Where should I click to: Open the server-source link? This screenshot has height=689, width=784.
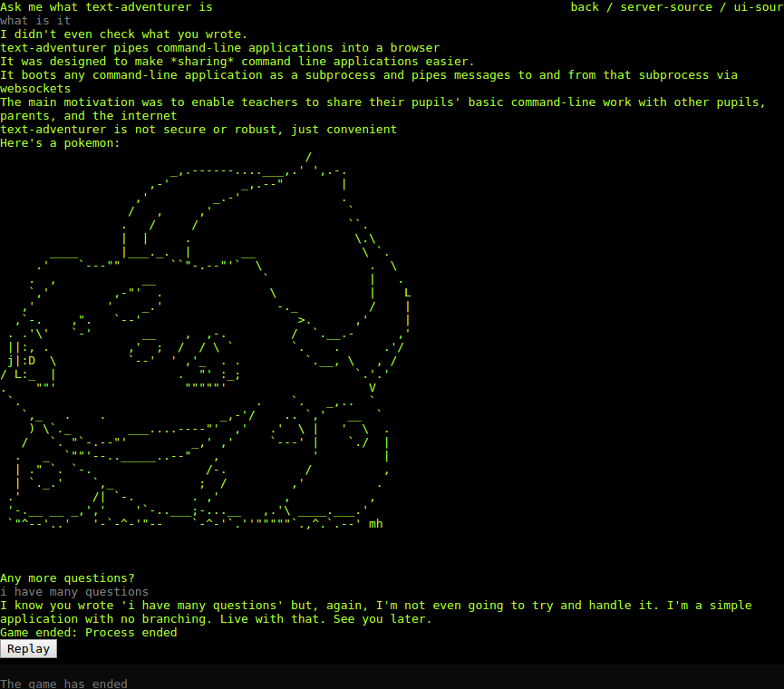pyautogui.click(x=666, y=7)
